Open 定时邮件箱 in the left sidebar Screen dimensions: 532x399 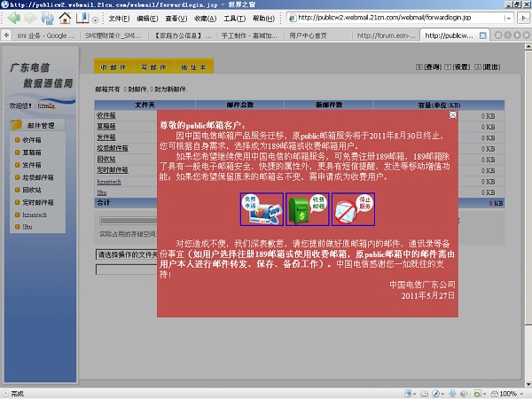tap(38, 202)
